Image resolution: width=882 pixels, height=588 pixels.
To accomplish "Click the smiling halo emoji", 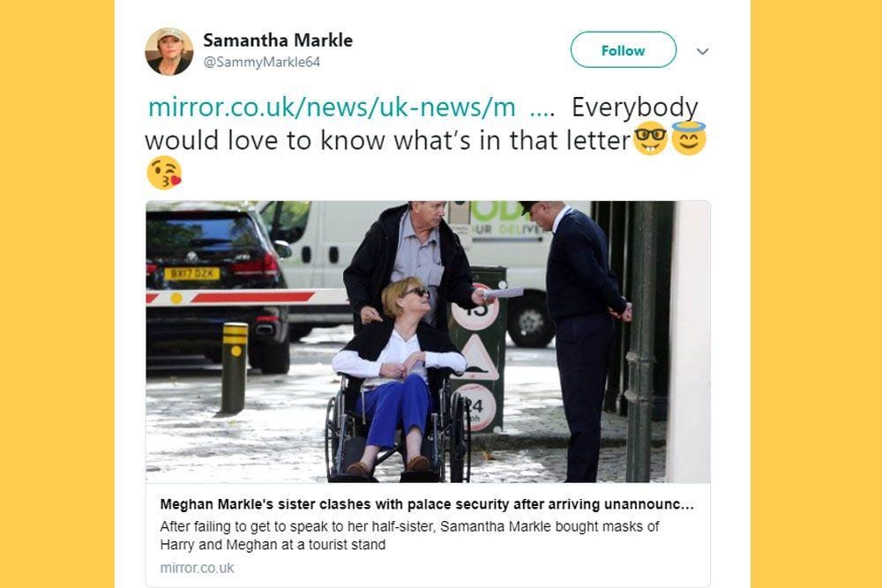I will 689,138.
